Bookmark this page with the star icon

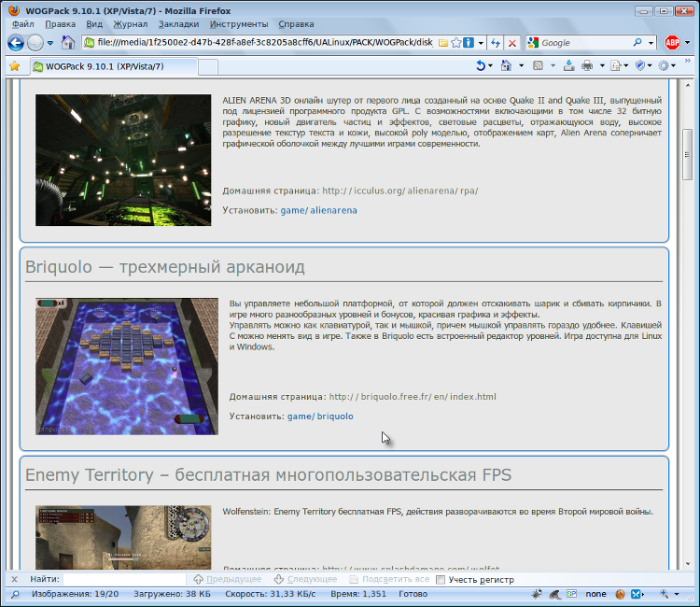point(455,43)
